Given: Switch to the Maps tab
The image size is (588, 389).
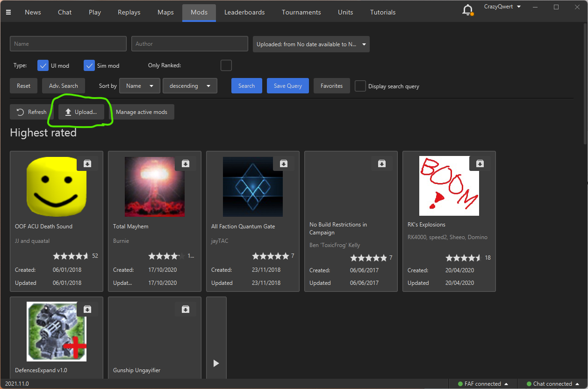Looking at the screenshot, I should [165, 12].
